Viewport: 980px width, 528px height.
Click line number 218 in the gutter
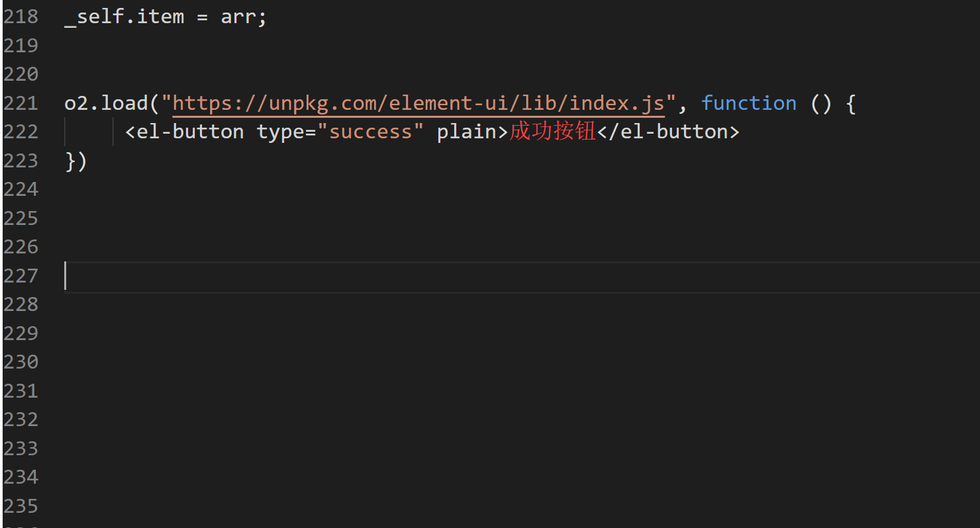(21, 17)
